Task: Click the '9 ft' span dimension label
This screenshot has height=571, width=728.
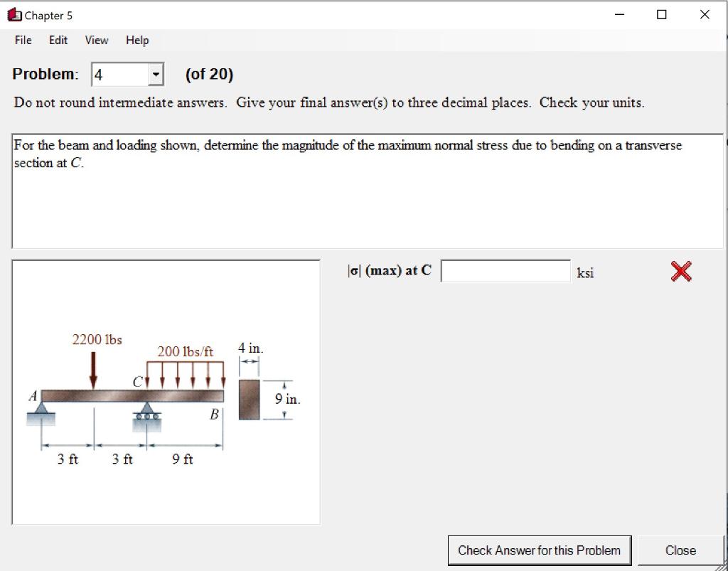Action: (183, 459)
